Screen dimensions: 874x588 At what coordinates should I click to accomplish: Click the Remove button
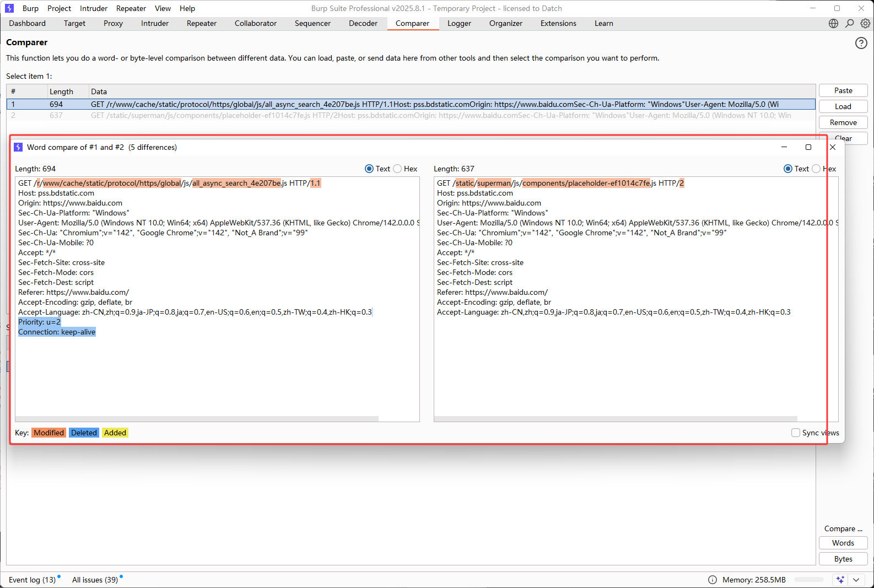point(843,122)
